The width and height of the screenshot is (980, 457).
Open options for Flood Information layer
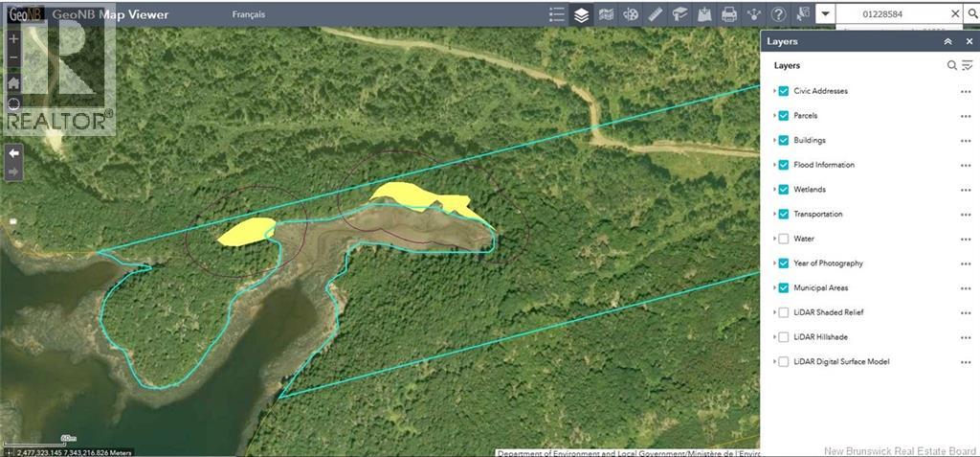(x=966, y=166)
